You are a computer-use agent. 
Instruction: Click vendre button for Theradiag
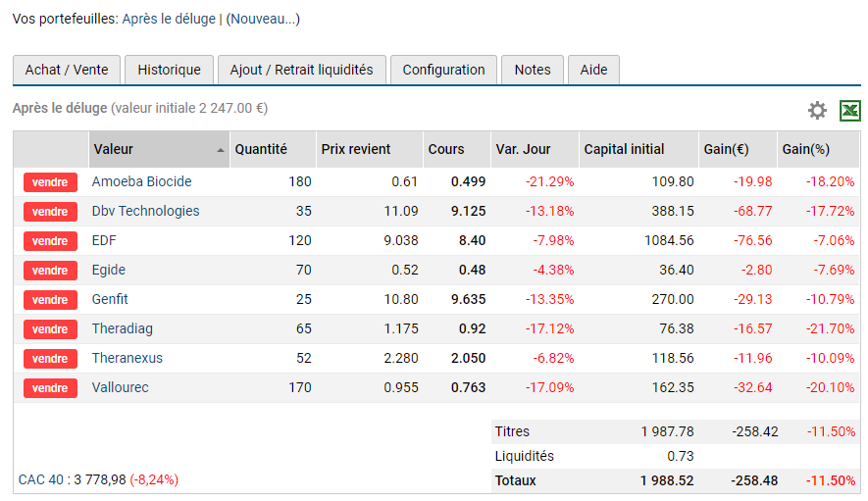tap(50, 328)
